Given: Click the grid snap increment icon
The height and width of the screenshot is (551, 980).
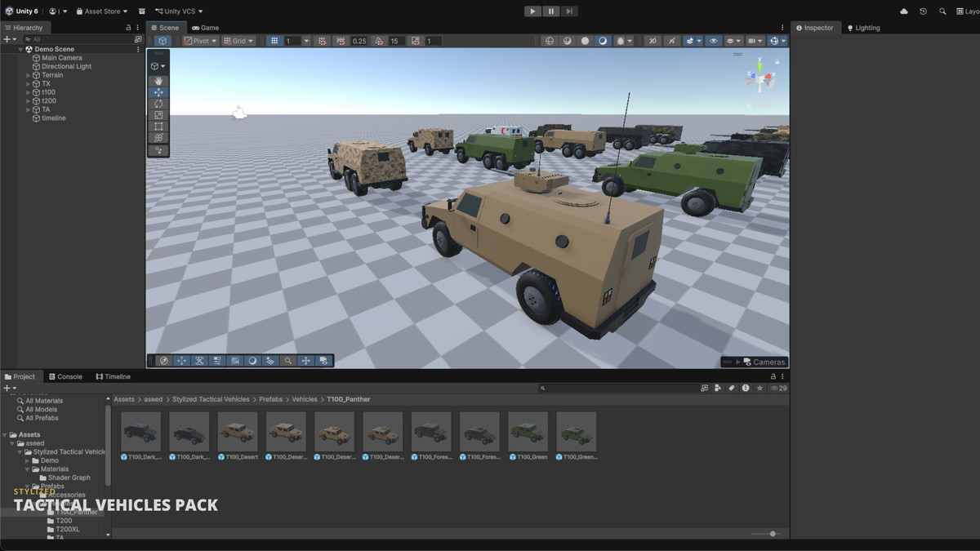Looking at the screenshot, I should pos(322,41).
